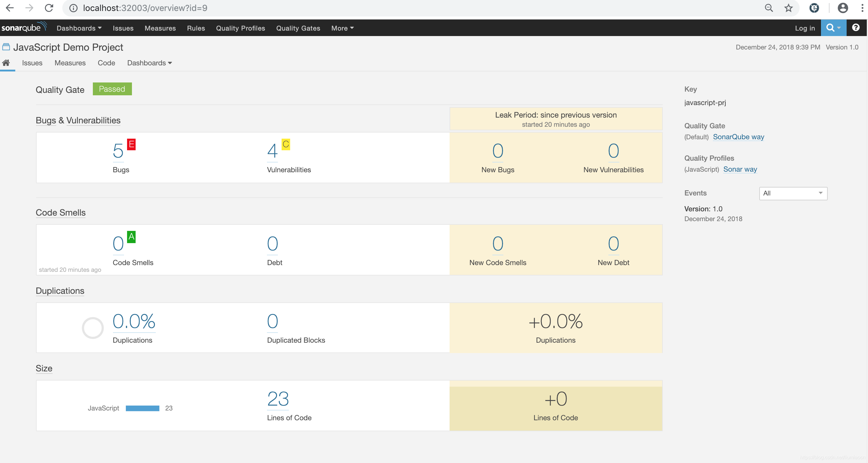Image resolution: width=868 pixels, height=463 pixels.
Task: Open the 0 New Vulnerabilities count
Action: coord(613,151)
